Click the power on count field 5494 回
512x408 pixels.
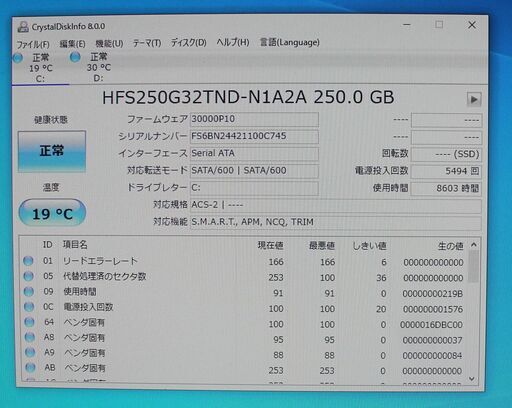pyautogui.click(x=447, y=171)
